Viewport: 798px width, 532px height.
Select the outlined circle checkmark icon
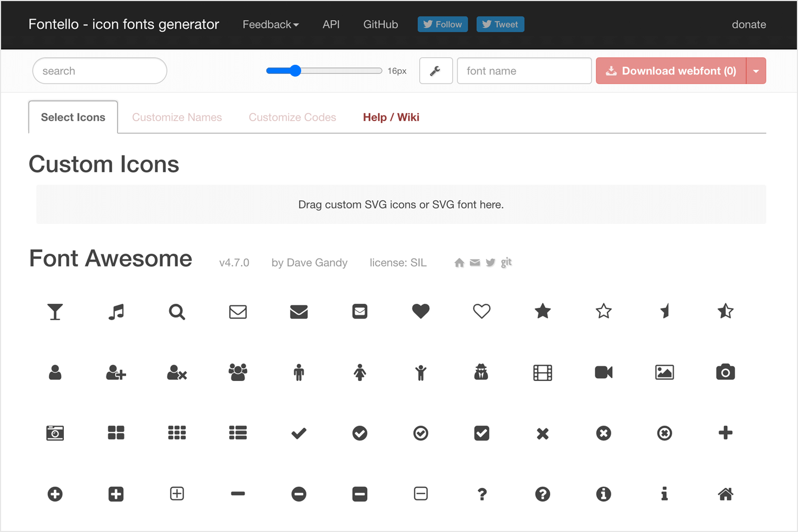421,434
